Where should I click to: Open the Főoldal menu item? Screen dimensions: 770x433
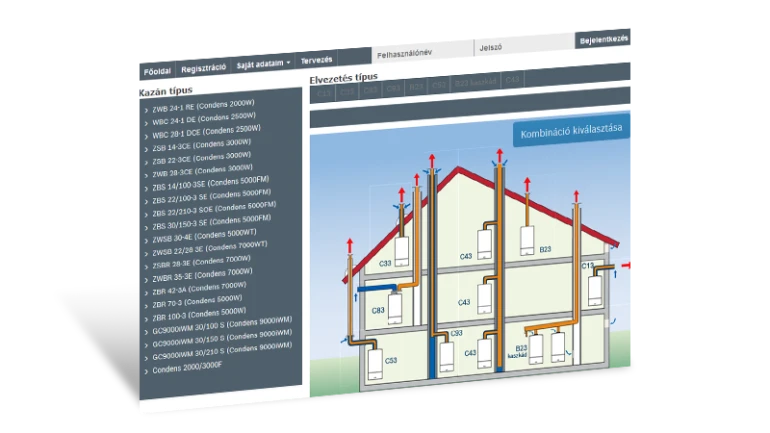point(157,72)
